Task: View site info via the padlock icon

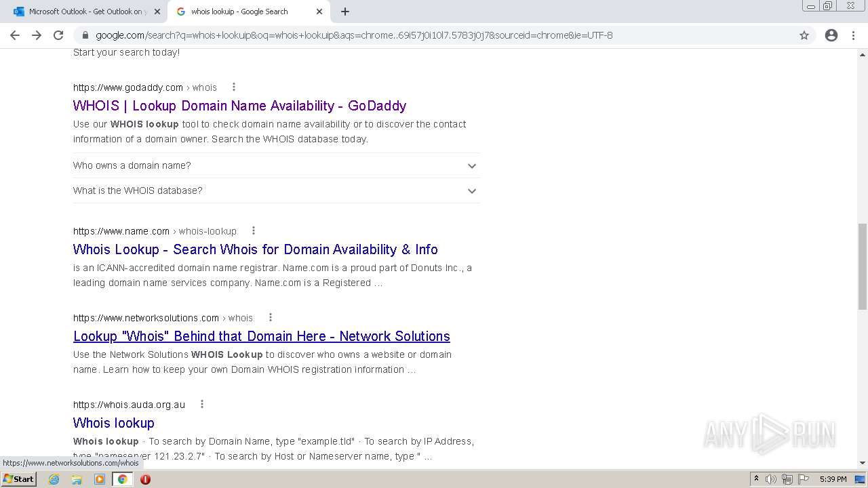Action: coord(85,35)
